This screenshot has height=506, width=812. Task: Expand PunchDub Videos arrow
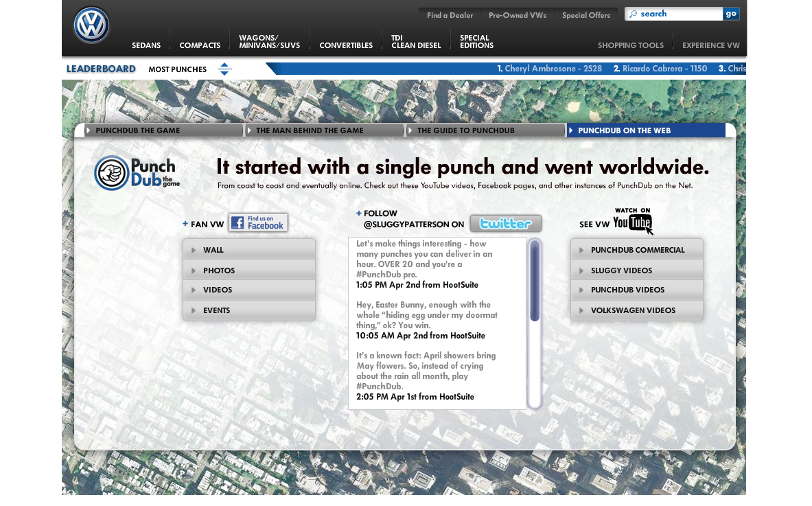581,290
